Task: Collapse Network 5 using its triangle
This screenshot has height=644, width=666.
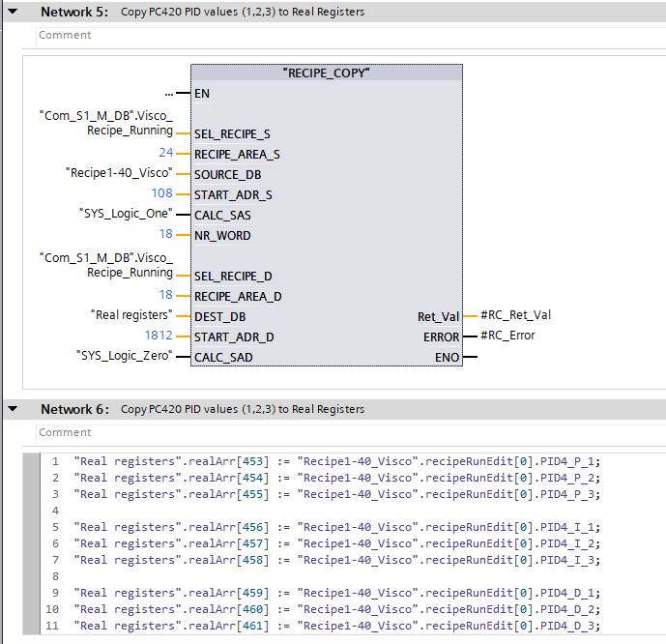Action: [12, 13]
